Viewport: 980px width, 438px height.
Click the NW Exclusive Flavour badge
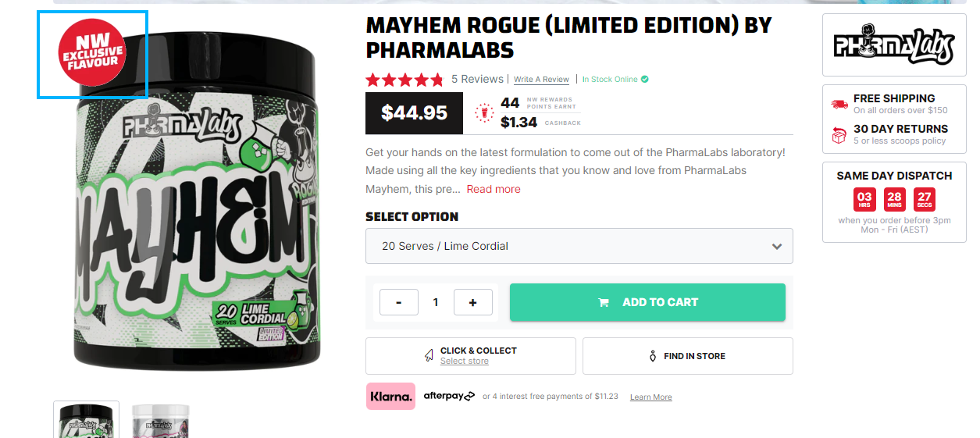tap(92, 54)
